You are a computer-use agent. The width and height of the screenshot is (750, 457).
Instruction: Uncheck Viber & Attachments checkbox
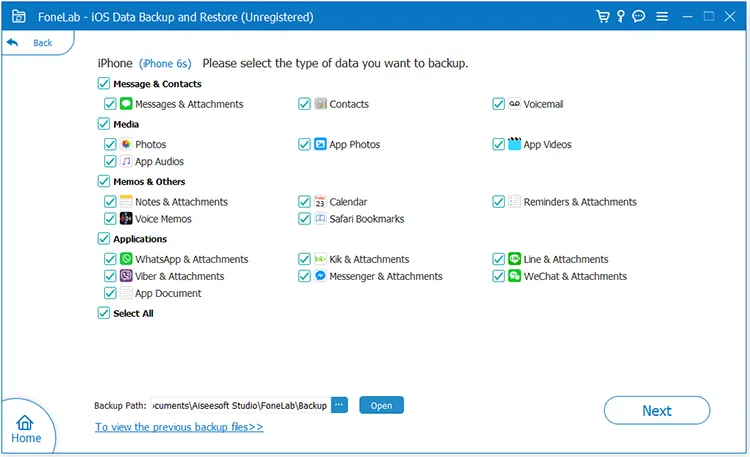110,276
